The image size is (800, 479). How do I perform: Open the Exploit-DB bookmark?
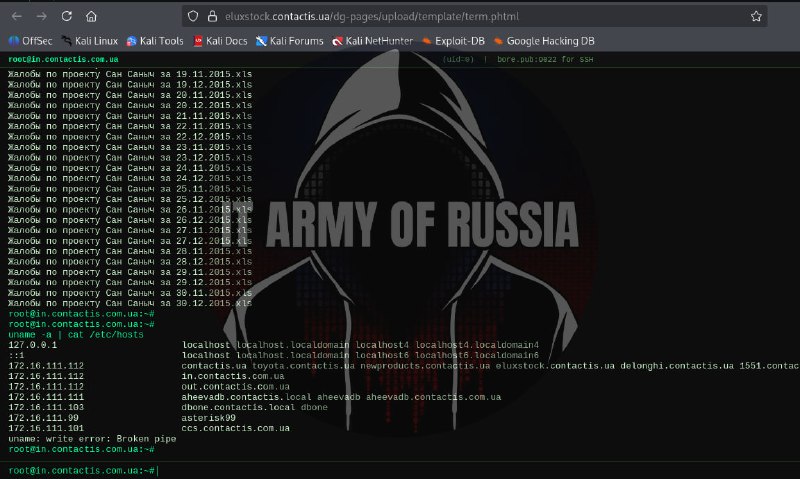click(453, 41)
